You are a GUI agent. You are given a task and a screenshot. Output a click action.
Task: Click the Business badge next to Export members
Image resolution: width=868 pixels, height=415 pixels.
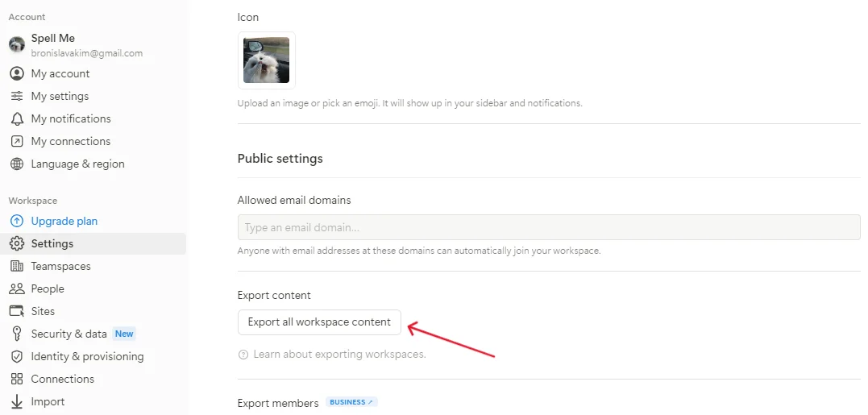(x=351, y=402)
